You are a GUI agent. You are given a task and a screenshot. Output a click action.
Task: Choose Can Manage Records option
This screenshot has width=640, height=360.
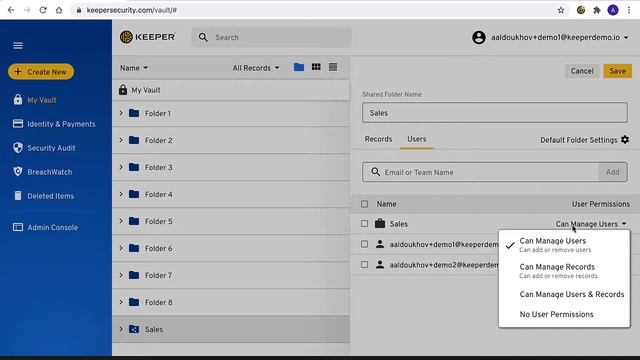[x=564, y=271]
